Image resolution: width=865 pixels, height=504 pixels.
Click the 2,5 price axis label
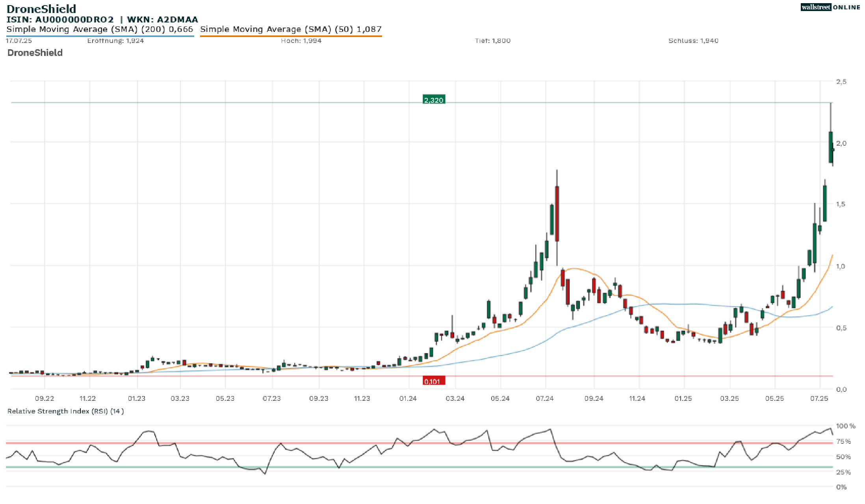click(841, 82)
